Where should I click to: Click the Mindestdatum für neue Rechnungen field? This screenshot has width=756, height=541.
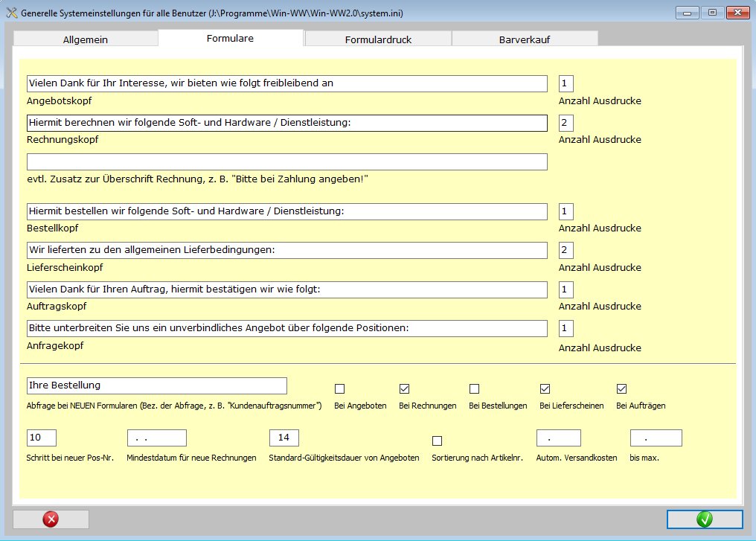tap(157, 438)
